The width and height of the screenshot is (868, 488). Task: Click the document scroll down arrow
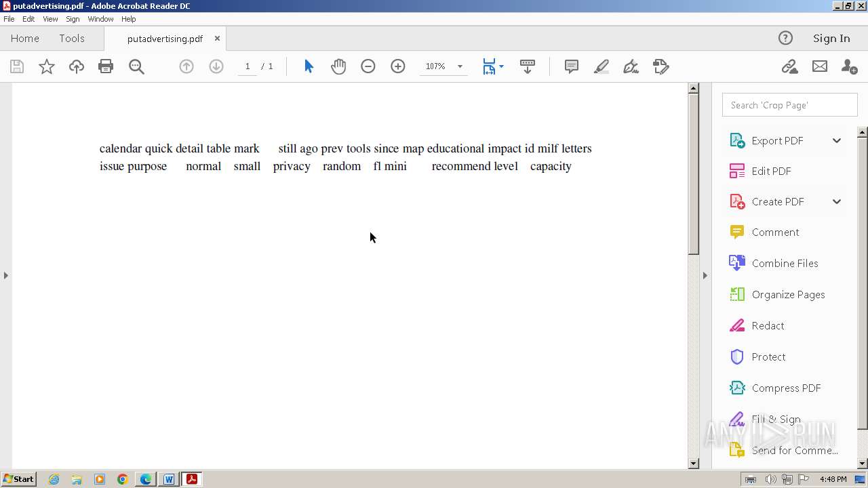[693, 464]
